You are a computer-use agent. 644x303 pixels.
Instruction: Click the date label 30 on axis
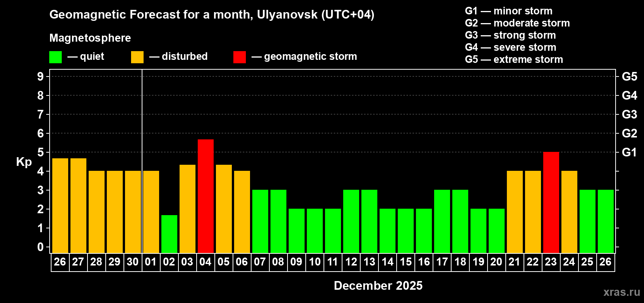(x=133, y=262)
